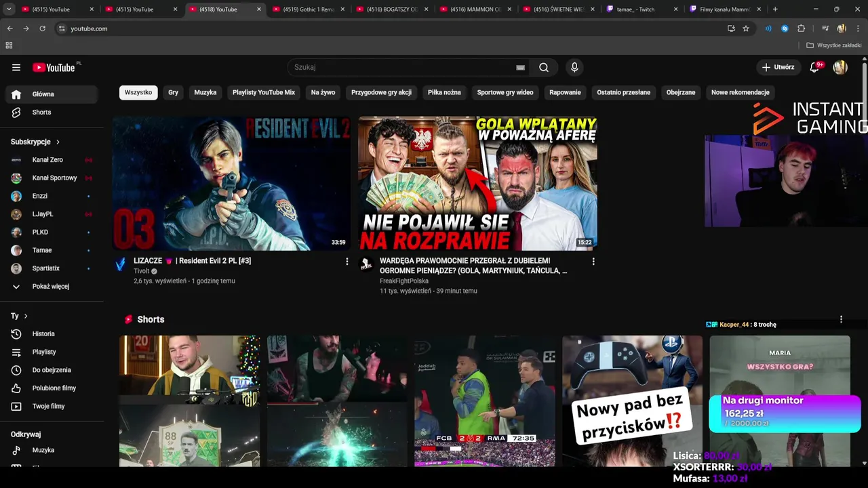
Task: Open options menu for Resident Evil video
Action: [347, 262]
